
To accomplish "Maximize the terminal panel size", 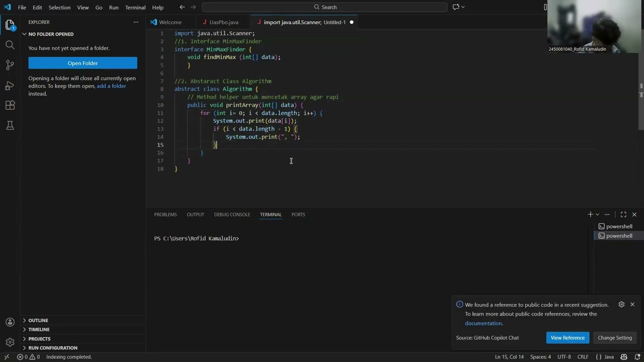I will pyautogui.click(x=623, y=215).
